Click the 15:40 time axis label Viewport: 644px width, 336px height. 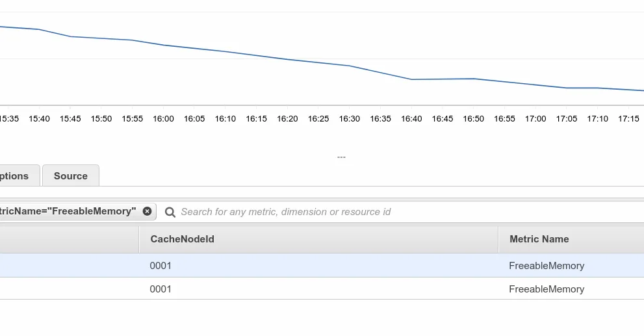40,119
